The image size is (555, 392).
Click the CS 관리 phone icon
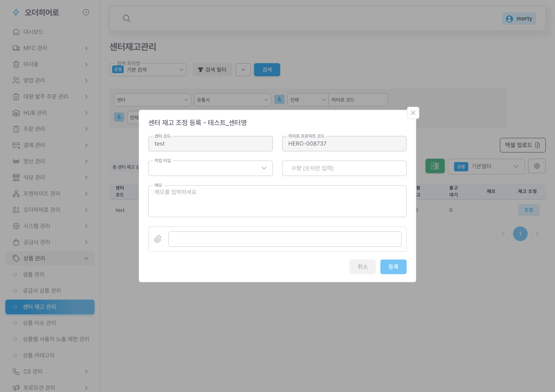point(16,372)
